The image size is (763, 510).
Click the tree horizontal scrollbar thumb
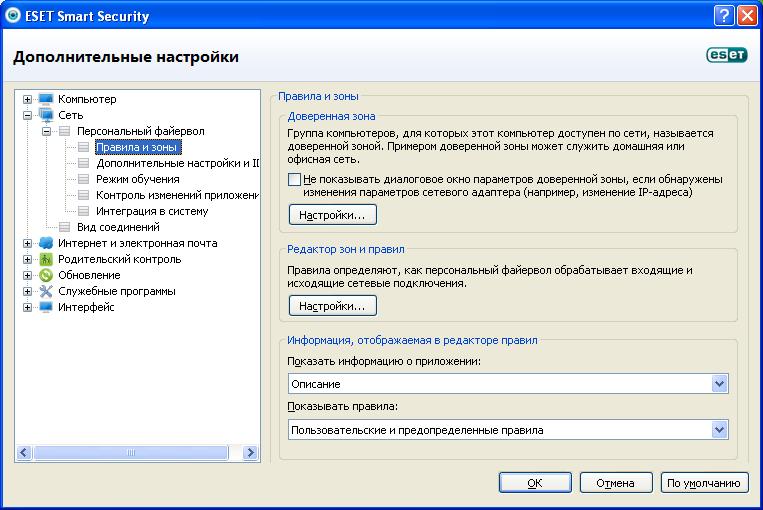tap(130, 453)
